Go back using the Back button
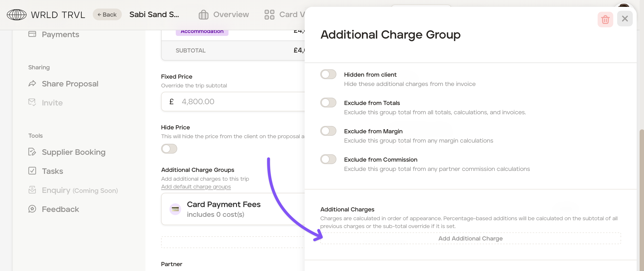Screen dimensions: 644x271 pos(107,14)
